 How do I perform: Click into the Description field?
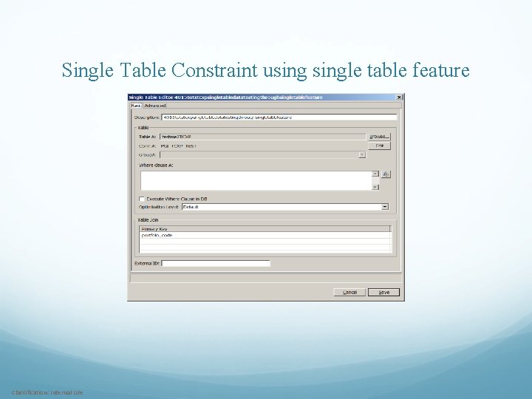[x=279, y=117]
